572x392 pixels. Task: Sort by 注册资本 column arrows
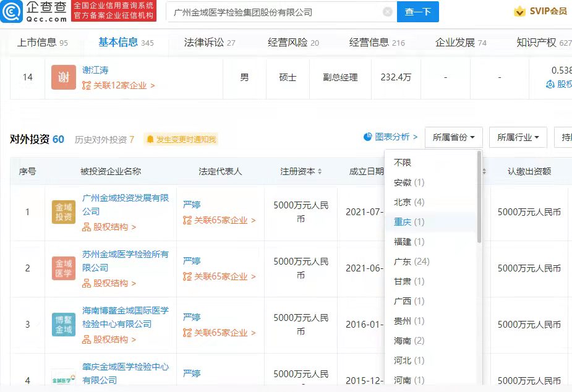[x=320, y=171]
